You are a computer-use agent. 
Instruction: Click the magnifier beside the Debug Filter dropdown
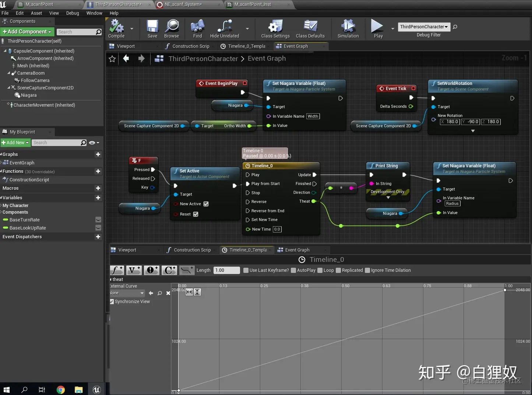pyautogui.click(x=455, y=27)
